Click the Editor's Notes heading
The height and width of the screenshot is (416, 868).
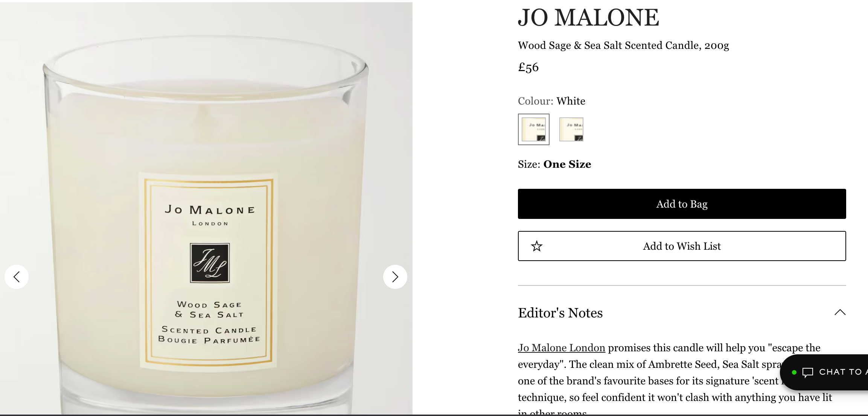tap(560, 313)
